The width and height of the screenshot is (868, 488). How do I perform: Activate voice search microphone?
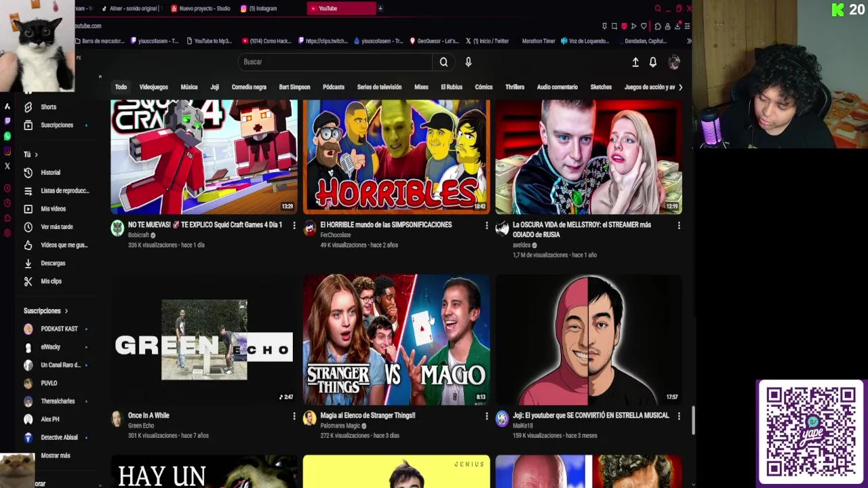468,62
